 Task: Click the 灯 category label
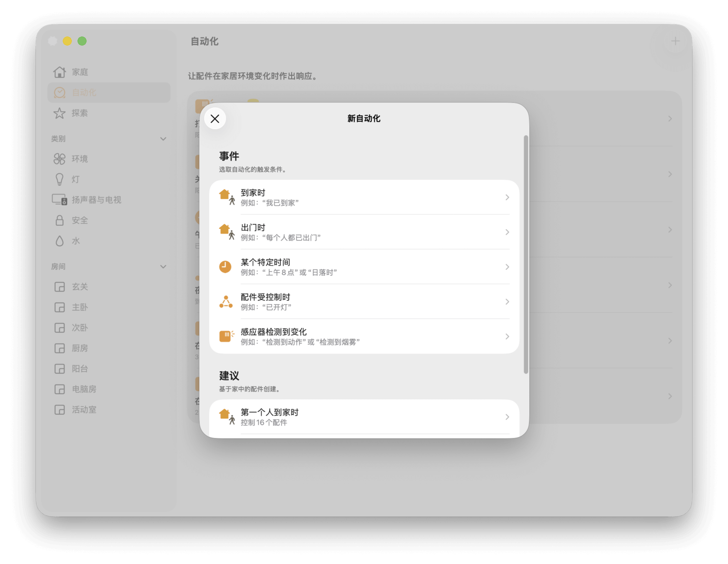[76, 179]
